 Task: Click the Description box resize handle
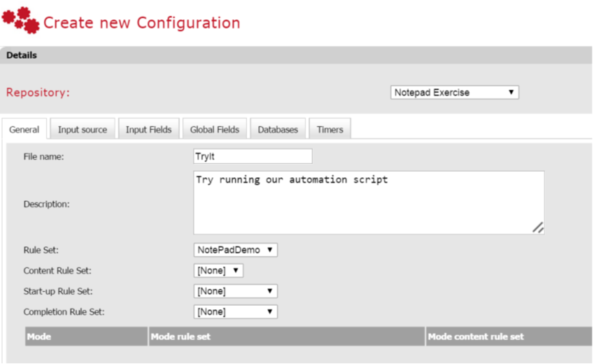(538, 228)
